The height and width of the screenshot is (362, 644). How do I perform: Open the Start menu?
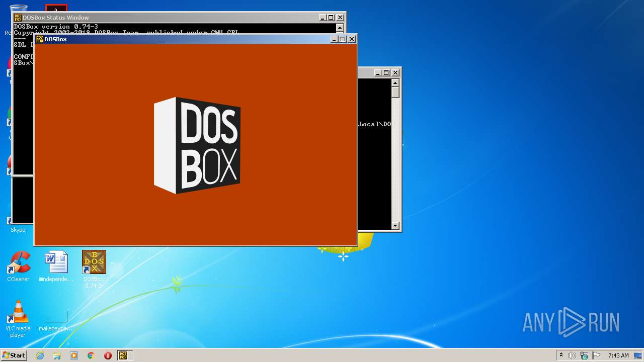(x=14, y=355)
